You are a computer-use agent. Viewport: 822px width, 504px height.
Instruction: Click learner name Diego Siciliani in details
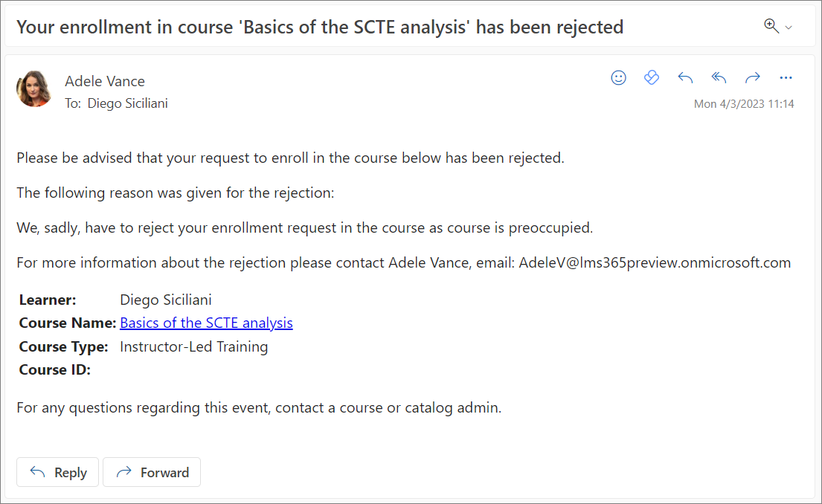[x=166, y=300]
